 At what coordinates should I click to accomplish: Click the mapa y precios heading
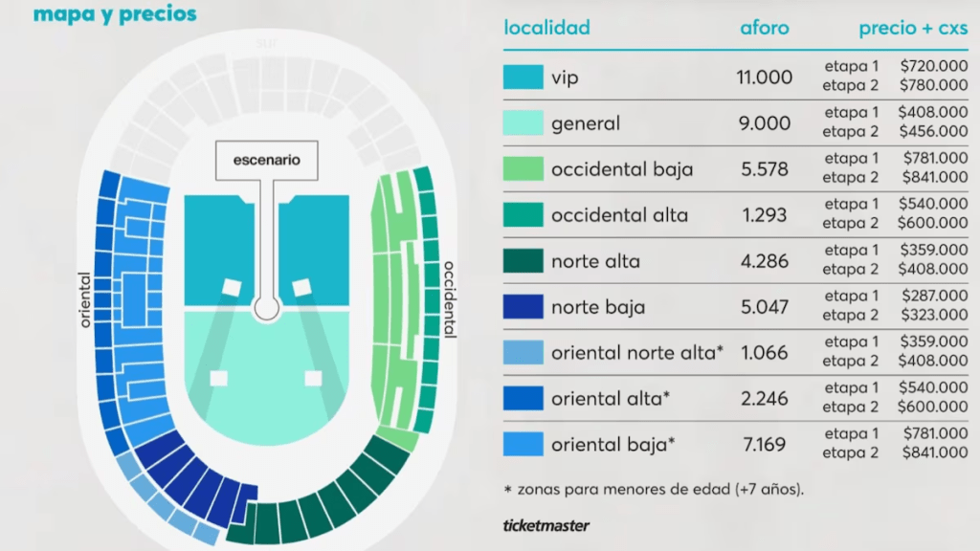pyautogui.click(x=115, y=14)
